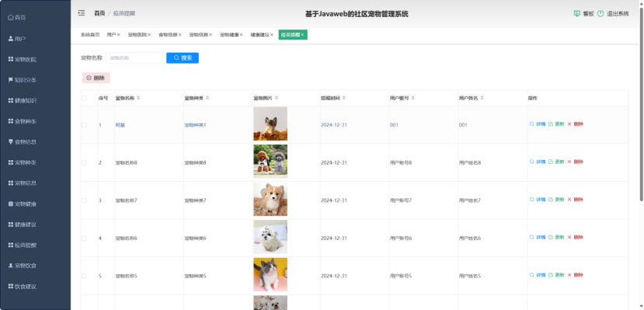Sort by the 用户账号 column arrows

(413, 98)
